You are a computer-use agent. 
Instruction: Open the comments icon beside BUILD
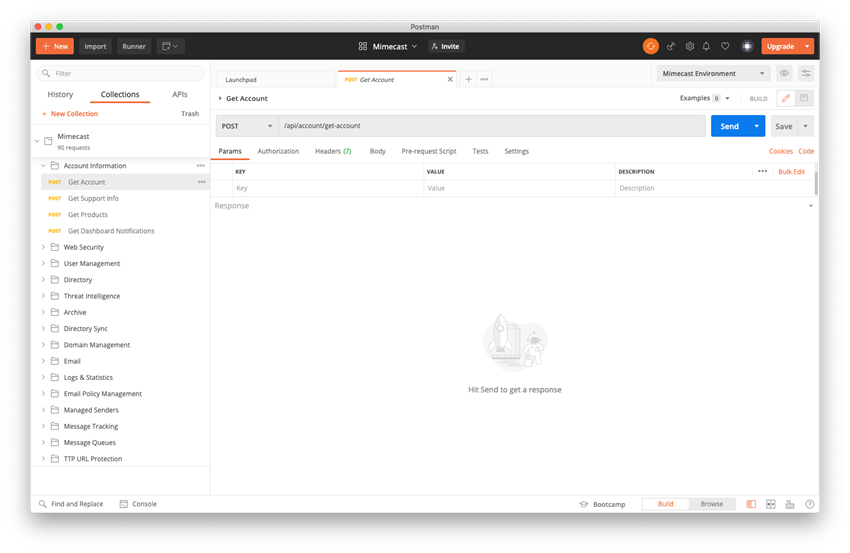point(804,98)
